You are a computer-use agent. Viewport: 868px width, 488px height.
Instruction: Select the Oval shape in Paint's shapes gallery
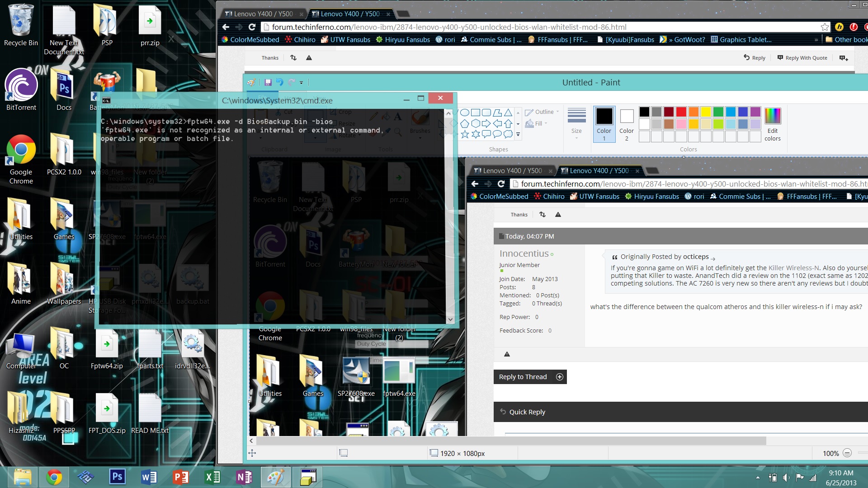pyautogui.click(x=464, y=113)
